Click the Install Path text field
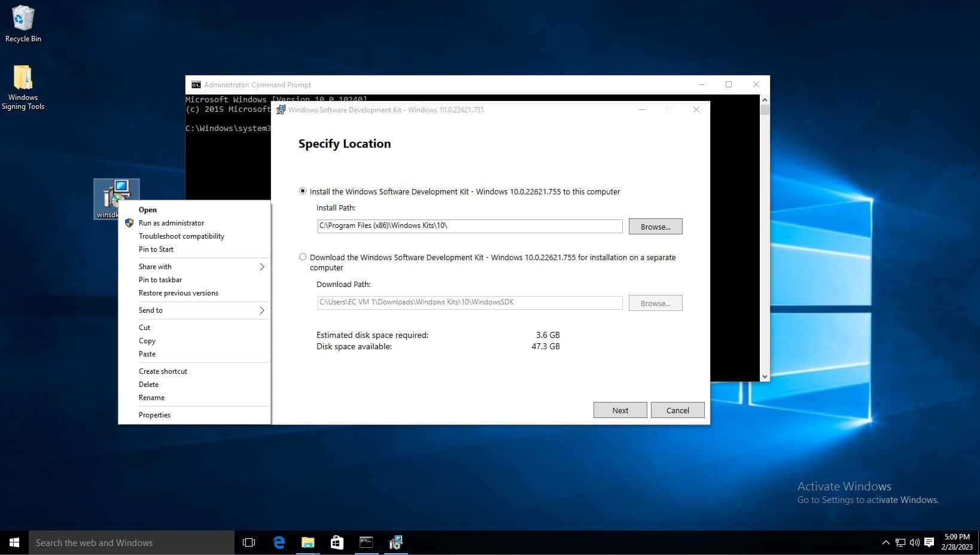Viewport: 980px width, 555px height. (470, 226)
